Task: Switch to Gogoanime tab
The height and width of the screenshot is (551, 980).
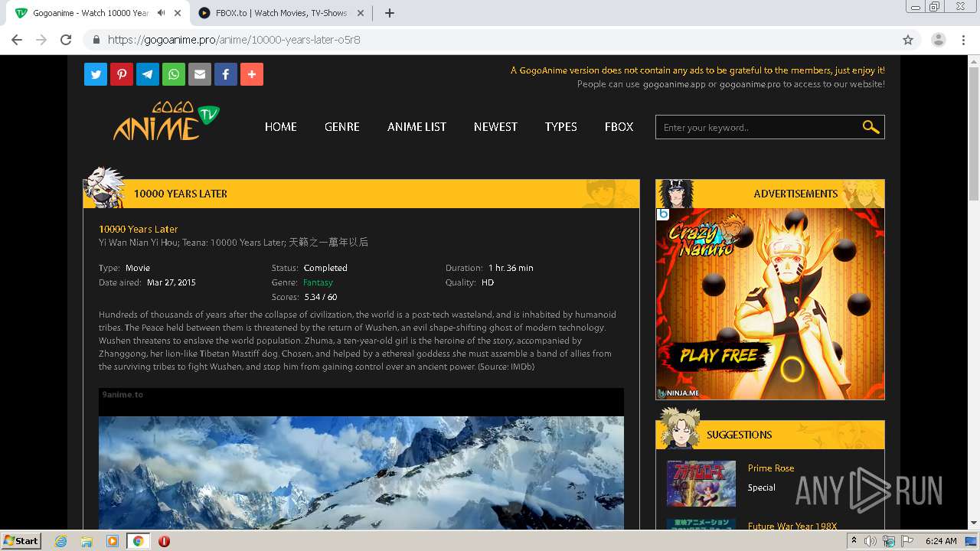Action: 96,13
